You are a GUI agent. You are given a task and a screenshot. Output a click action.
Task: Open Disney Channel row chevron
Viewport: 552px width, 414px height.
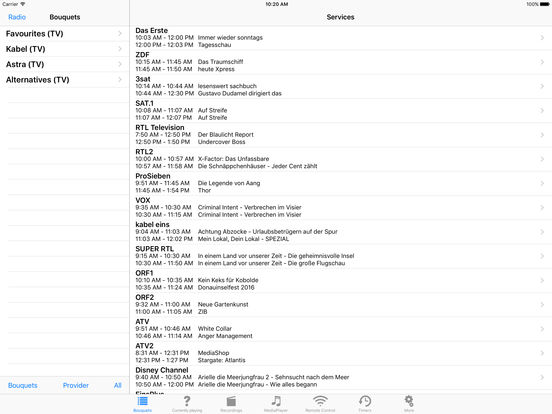[542, 378]
